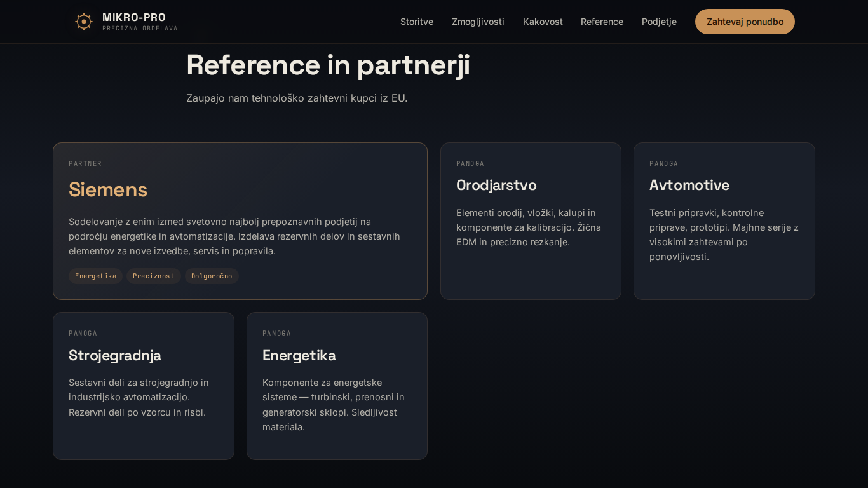Viewport: 868px width, 488px height.
Task: Select the Reference menu entry
Action: click(602, 22)
